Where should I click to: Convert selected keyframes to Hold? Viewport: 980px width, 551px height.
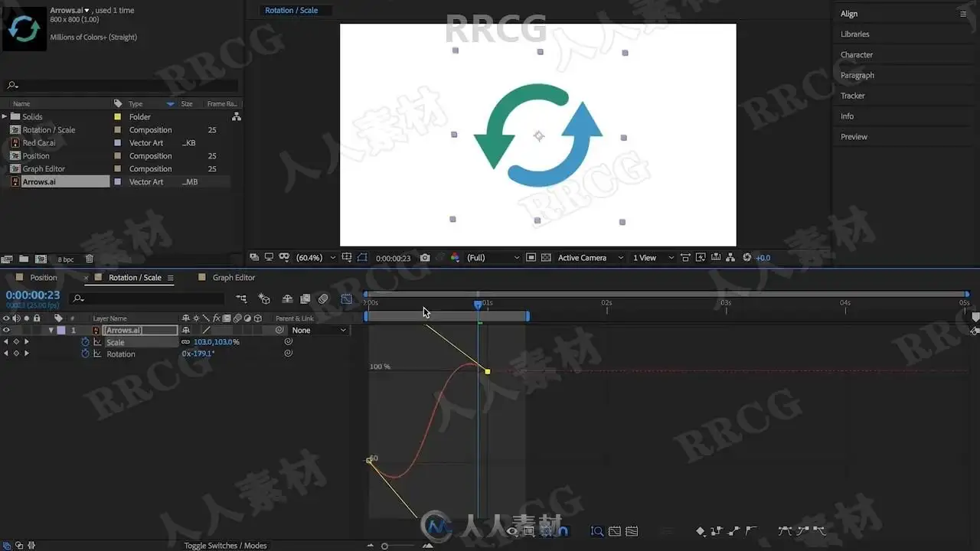[717, 530]
